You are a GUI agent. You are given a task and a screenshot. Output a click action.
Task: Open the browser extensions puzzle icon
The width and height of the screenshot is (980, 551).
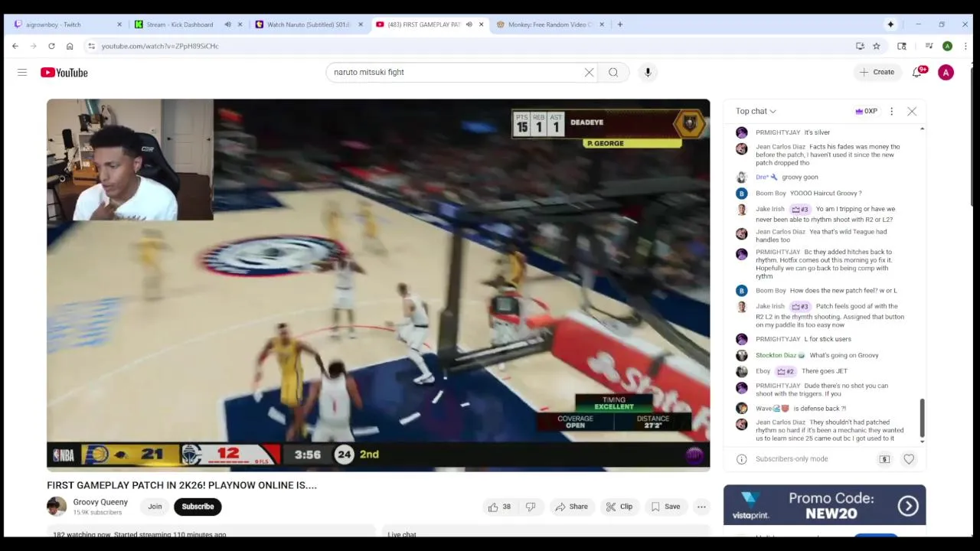click(x=902, y=46)
